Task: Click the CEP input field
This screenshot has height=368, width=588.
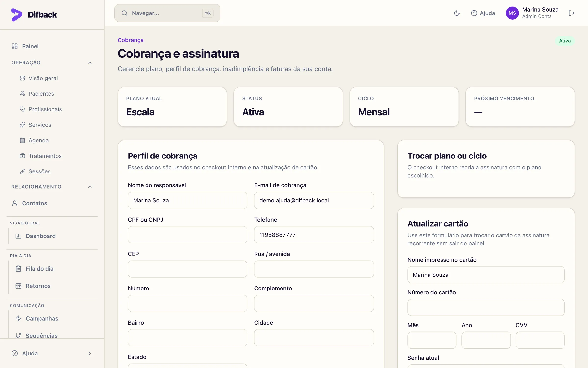Action: pyautogui.click(x=187, y=269)
